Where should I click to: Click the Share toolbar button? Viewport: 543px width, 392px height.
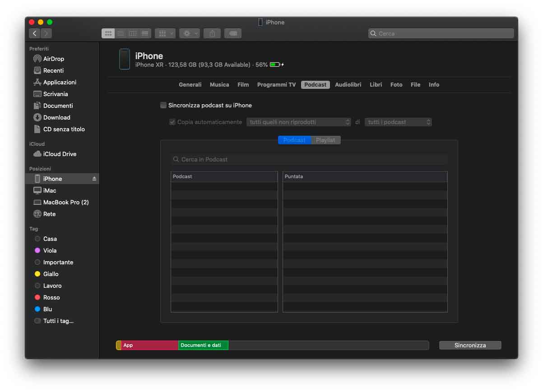(x=212, y=33)
